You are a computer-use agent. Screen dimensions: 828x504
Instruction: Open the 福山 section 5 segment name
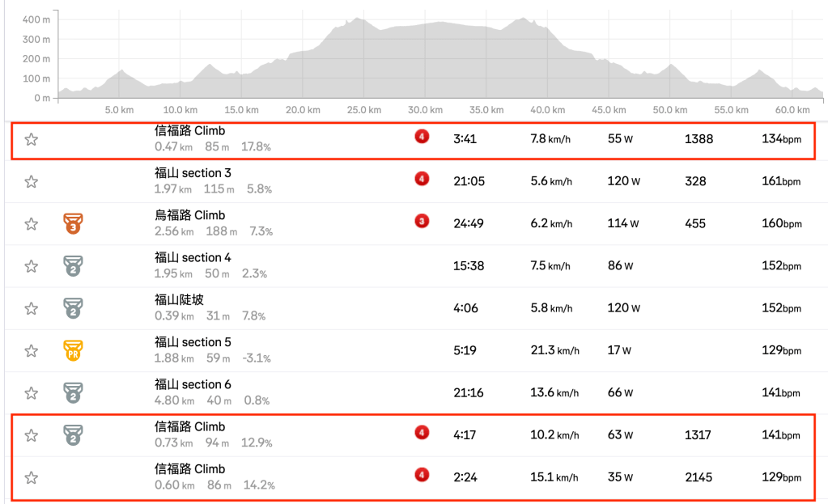pos(193,342)
